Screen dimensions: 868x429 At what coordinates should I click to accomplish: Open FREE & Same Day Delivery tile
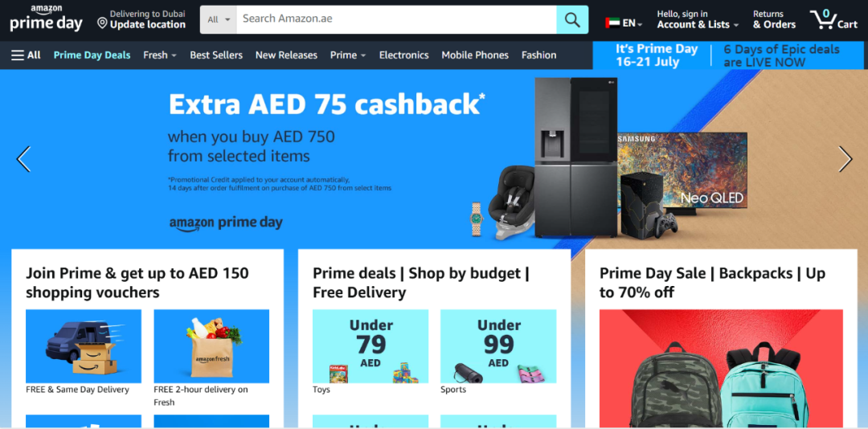[84, 352]
